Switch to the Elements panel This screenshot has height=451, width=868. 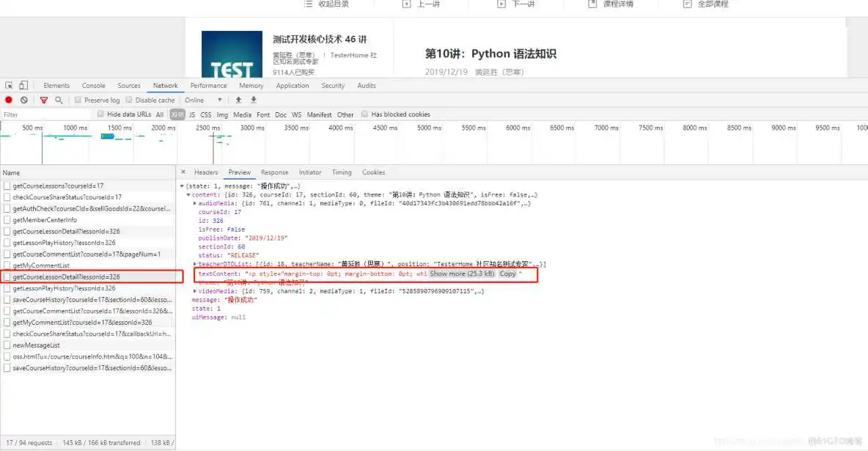[x=56, y=85]
